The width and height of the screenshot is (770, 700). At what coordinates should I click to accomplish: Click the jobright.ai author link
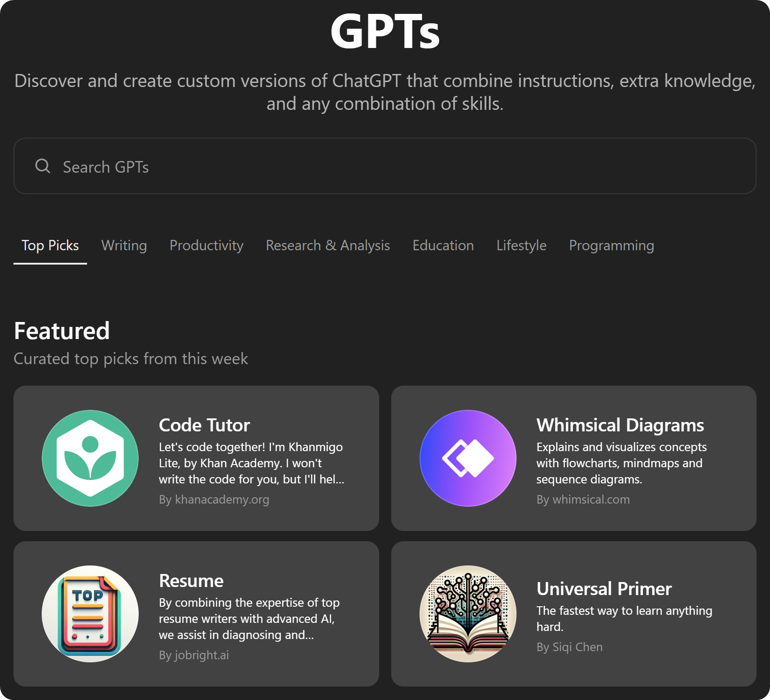[x=194, y=655]
